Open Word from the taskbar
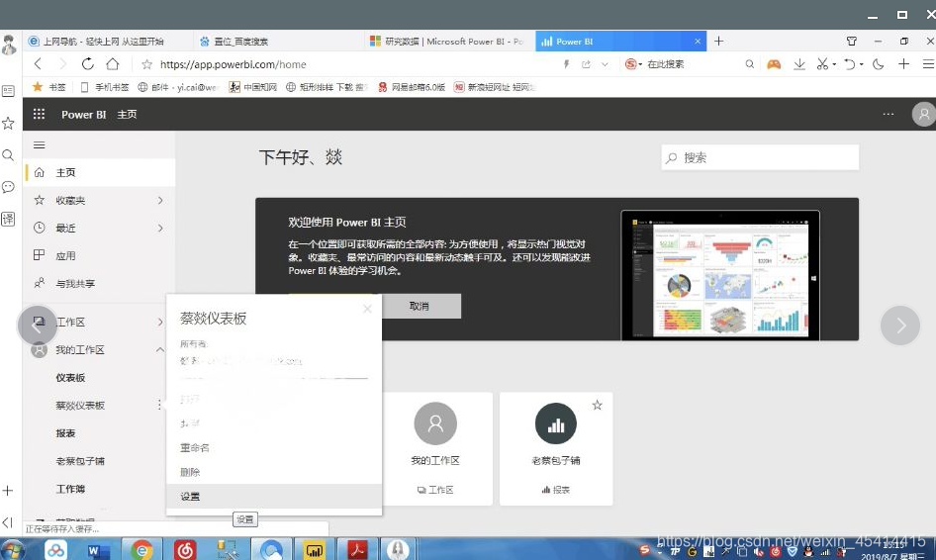The height and width of the screenshot is (560, 936). [x=97, y=549]
